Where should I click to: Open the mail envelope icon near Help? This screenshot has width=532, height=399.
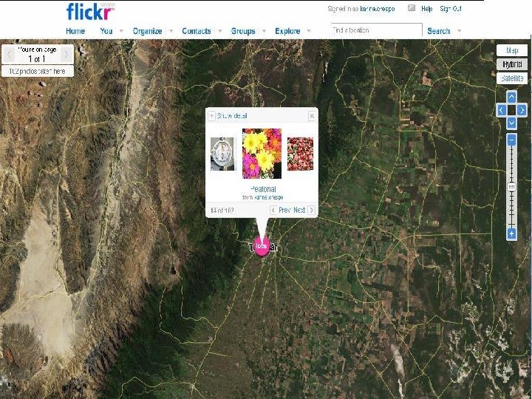(412, 8)
